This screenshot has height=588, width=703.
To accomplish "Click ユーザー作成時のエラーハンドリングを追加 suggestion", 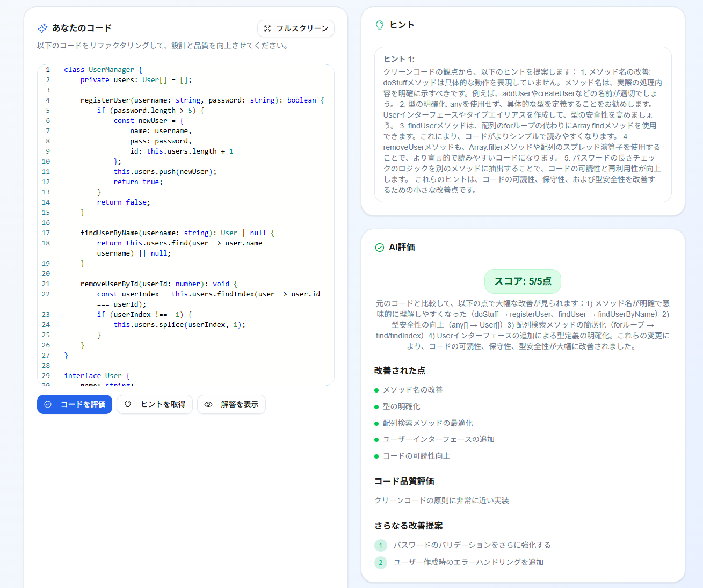I will click(x=468, y=562).
